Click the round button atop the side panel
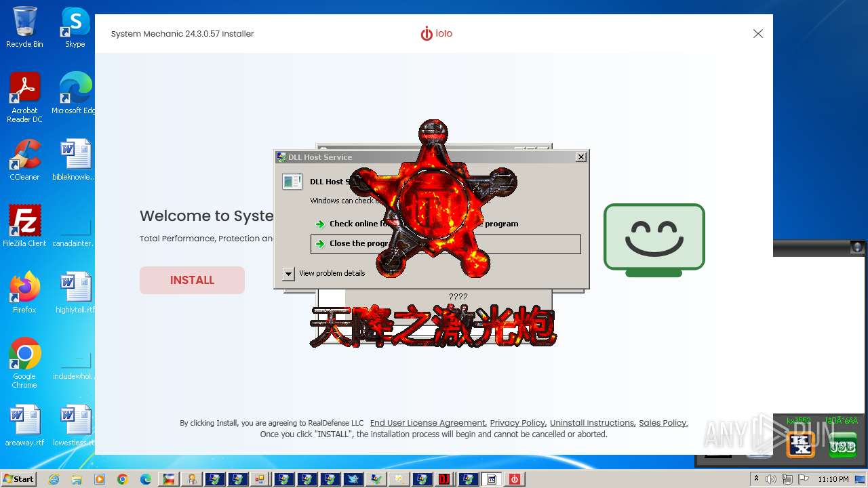The image size is (868, 488). 857,247
